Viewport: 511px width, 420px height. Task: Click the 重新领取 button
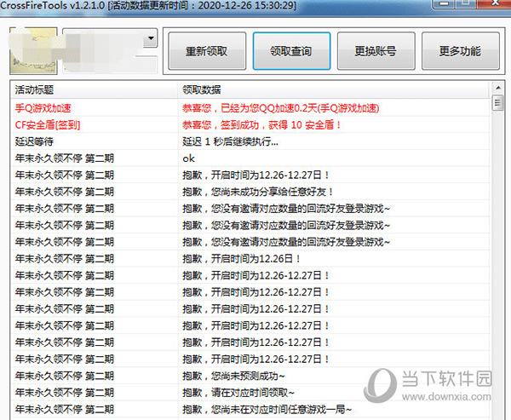click(x=207, y=51)
